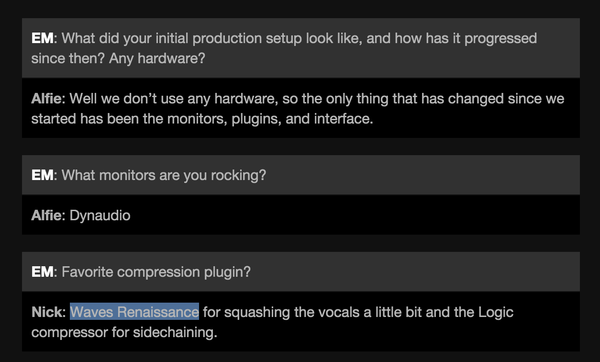Click the question "Favorite compression plugin?"
The height and width of the screenshot is (362, 600).
tap(156, 272)
